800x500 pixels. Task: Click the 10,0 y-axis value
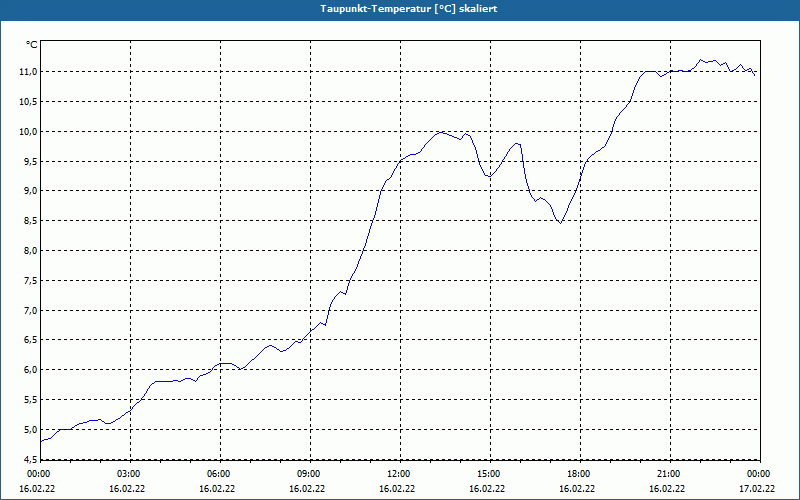29,132
